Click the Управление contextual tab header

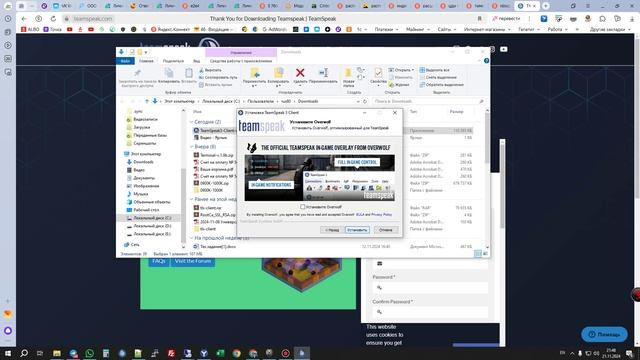241,53
